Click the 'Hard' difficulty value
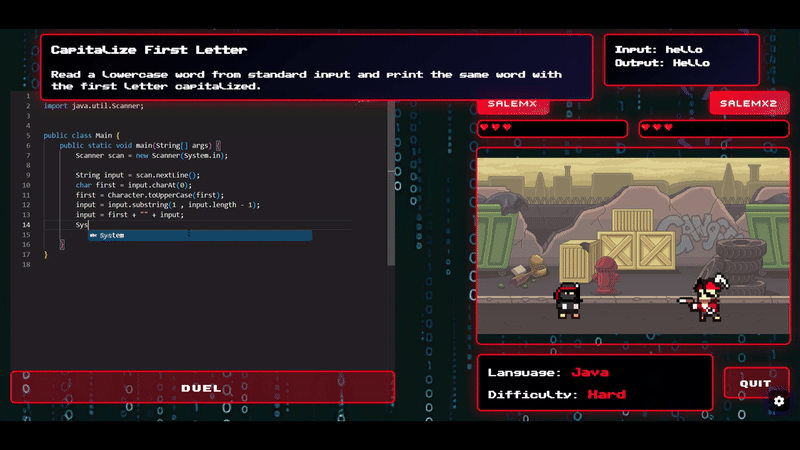 (x=606, y=394)
